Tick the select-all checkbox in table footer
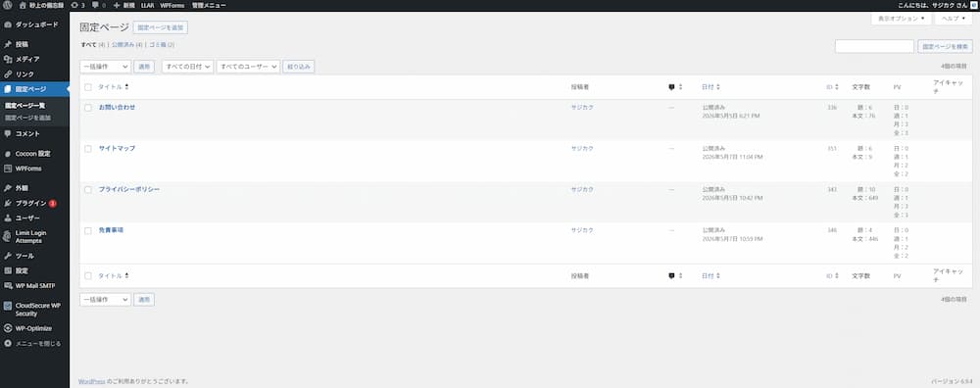980x388 pixels. (x=88, y=275)
